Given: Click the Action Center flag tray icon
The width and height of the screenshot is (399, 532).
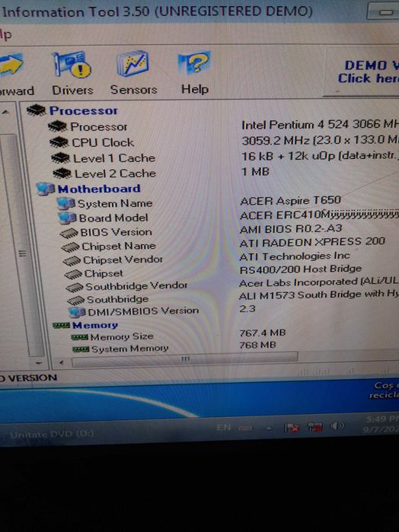Looking at the screenshot, I should pos(292,428).
